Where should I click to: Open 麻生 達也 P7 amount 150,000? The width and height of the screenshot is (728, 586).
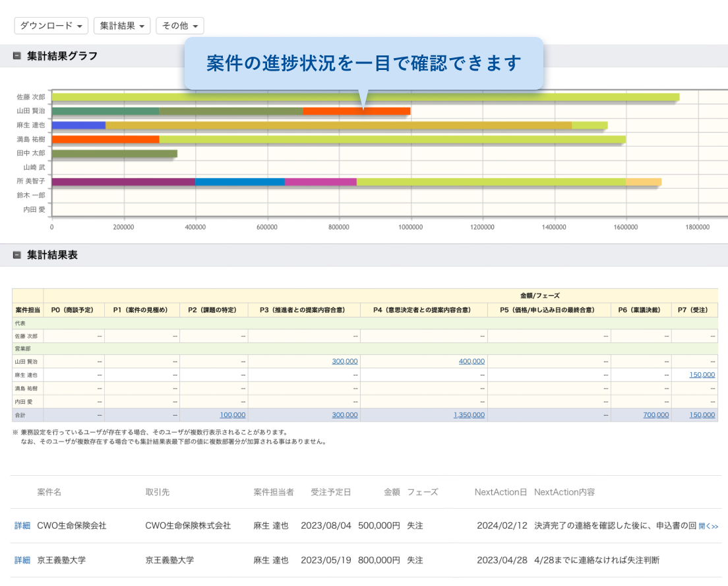[702, 375]
